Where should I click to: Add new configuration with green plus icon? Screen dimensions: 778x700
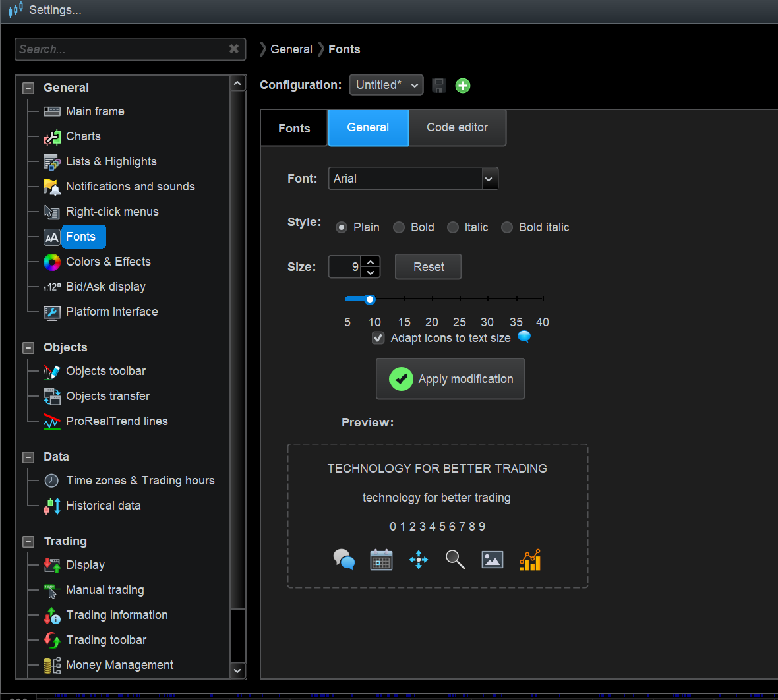(x=462, y=85)
